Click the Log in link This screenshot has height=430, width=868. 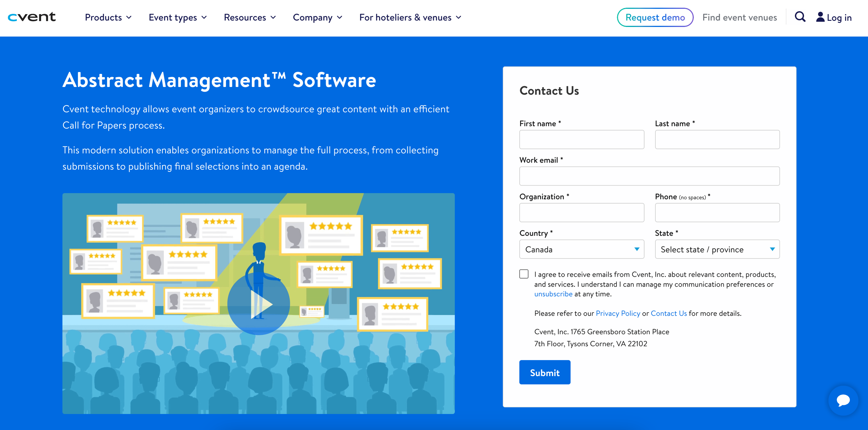coord(839,18)
